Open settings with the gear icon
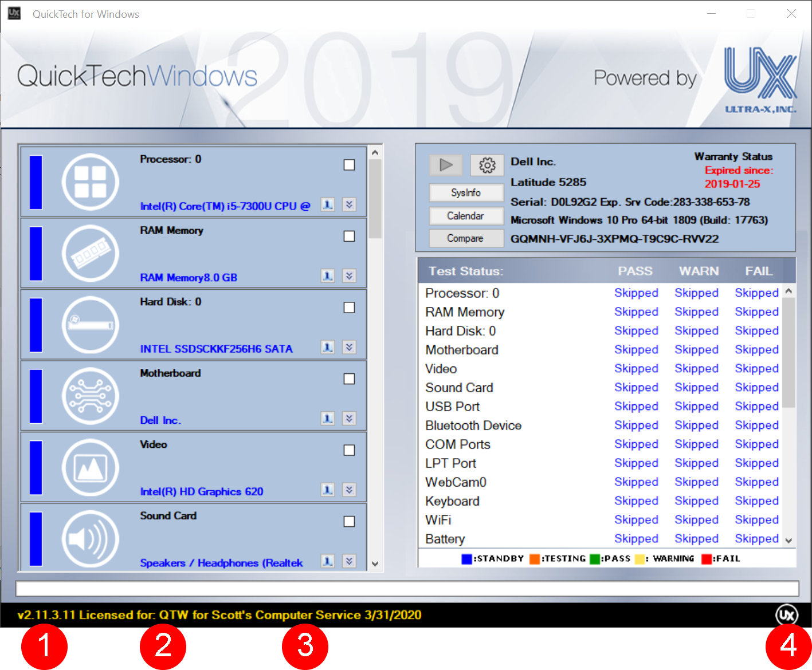 tap(487, 165)
